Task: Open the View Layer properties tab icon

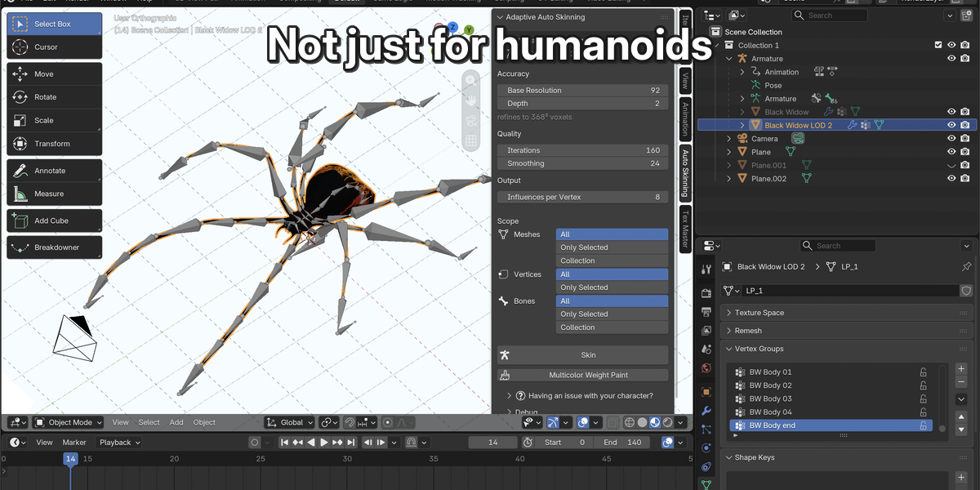Action: click(706, 331)
